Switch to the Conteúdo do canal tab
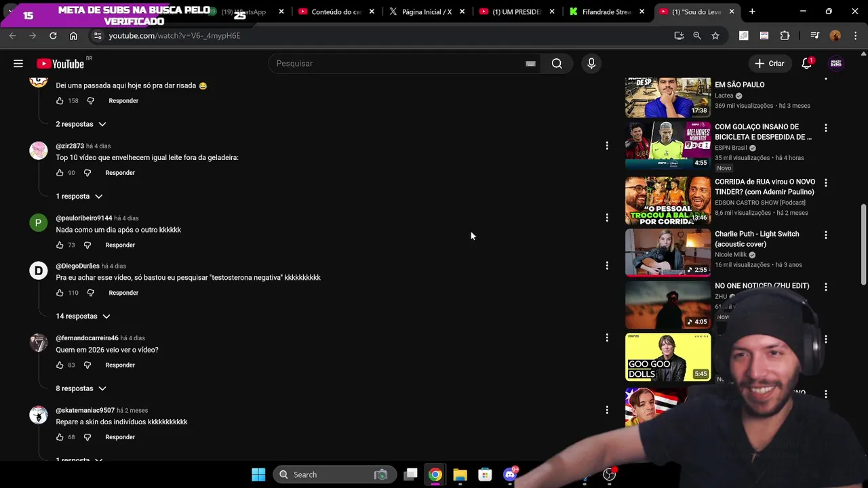This screenshot has width=868, height=488. click(336, 12)
